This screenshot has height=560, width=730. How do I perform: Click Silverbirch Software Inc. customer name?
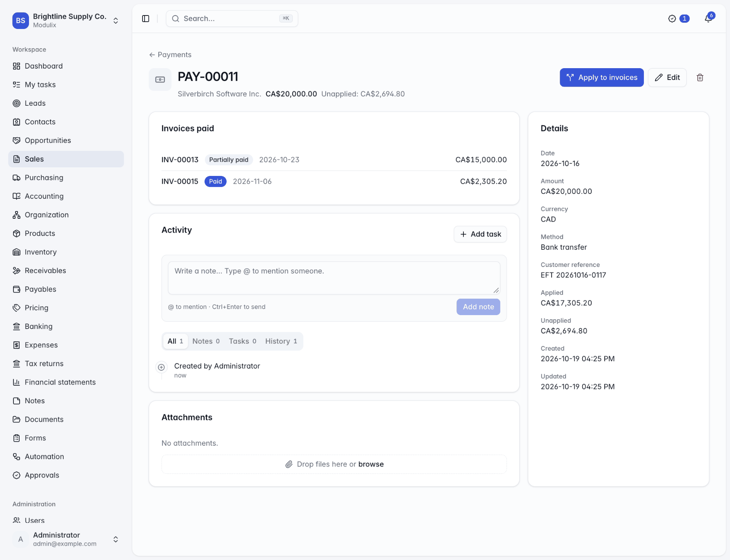(219, 94)
